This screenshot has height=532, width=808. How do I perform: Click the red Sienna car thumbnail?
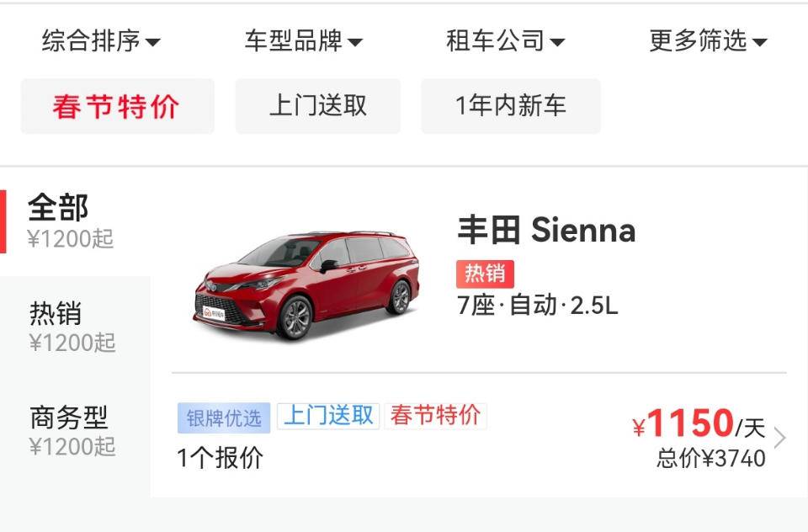tap(306, 285)
